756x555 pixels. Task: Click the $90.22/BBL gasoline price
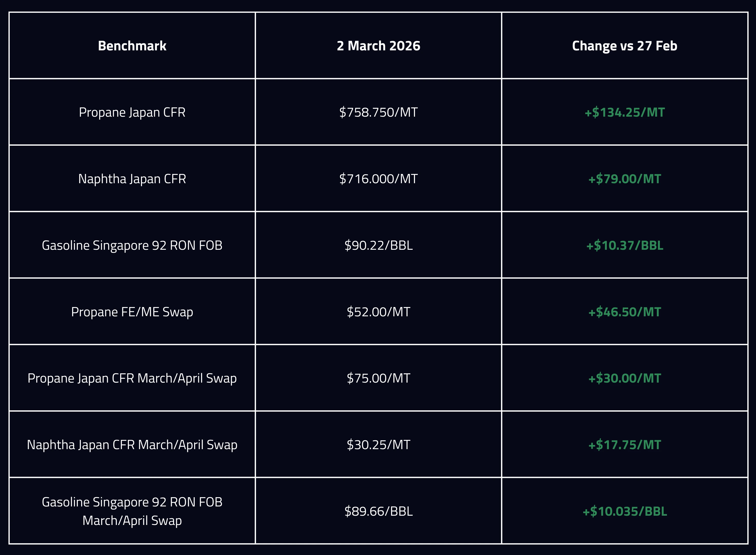click(x=378, y=245)
